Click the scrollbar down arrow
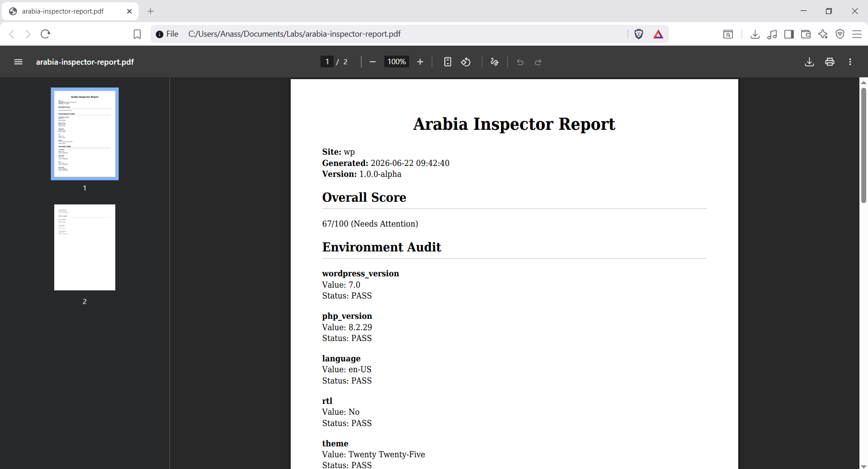The image size is (868, 469). pyautogui.click(x=863, y=466)
